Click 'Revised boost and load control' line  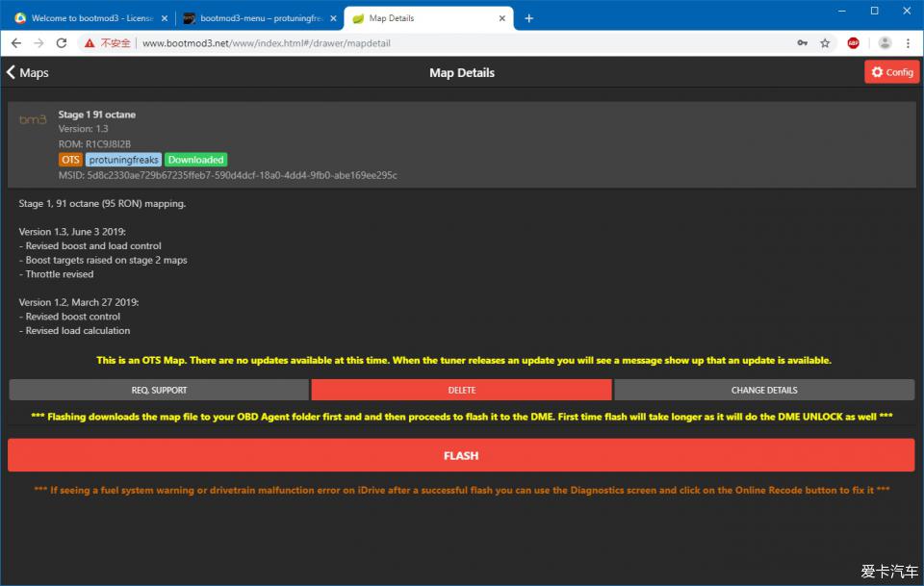90,245
